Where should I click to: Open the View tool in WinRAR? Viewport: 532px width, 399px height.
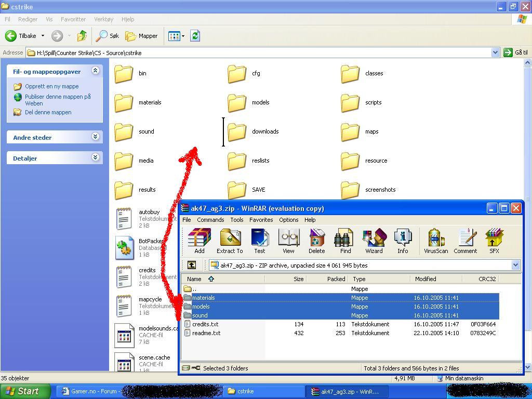[x=288, y=241]
